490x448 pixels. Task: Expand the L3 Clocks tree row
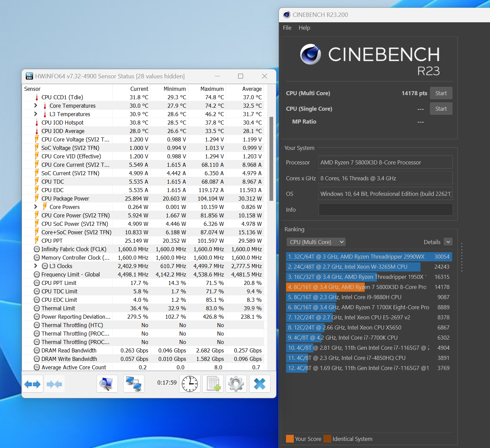36,266
